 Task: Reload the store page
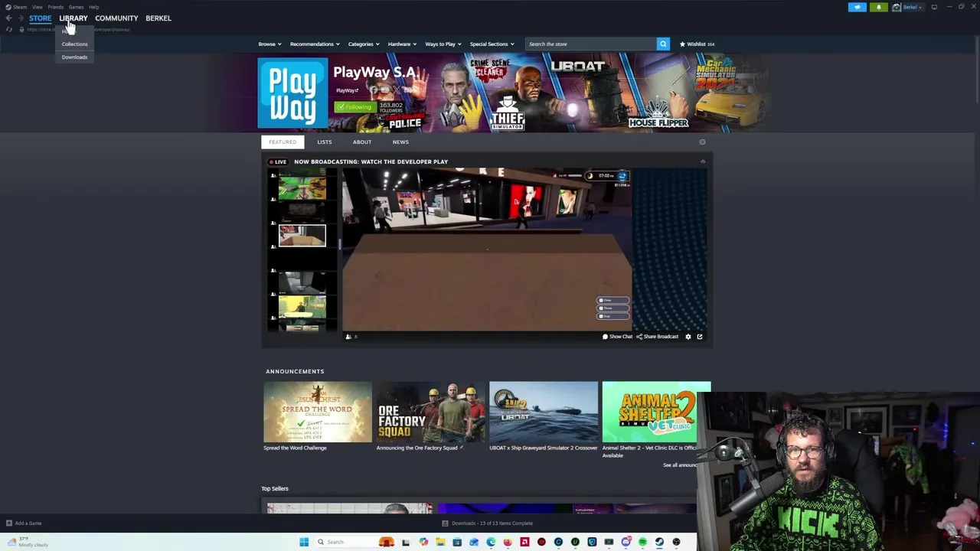click(x=9, y=29)
